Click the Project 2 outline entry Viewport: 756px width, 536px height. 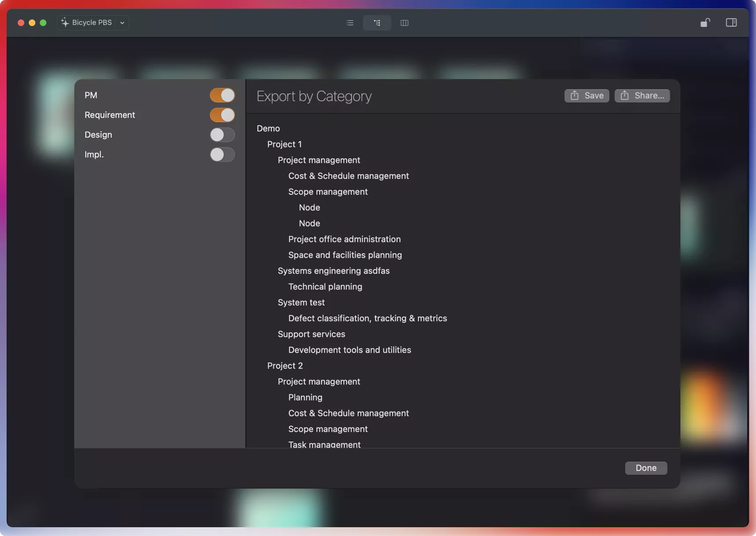pyautogui.click(x=285, y=366)
